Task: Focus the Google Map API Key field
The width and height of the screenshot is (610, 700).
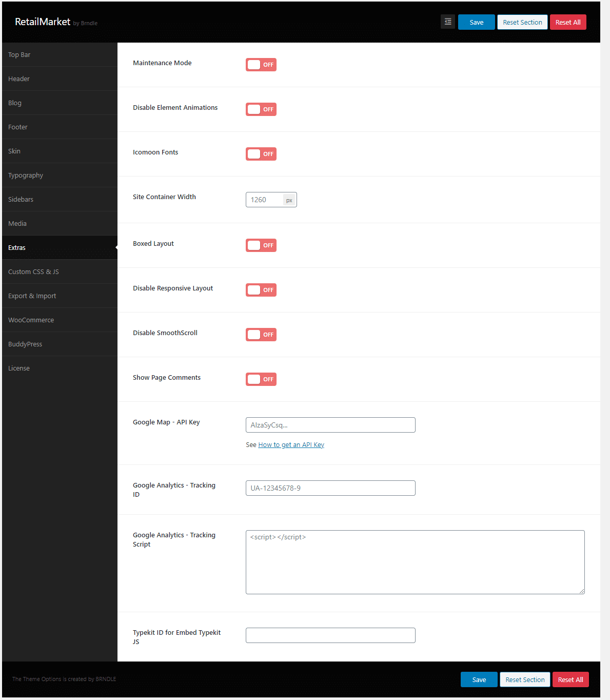Action: (x=330, y=425)
